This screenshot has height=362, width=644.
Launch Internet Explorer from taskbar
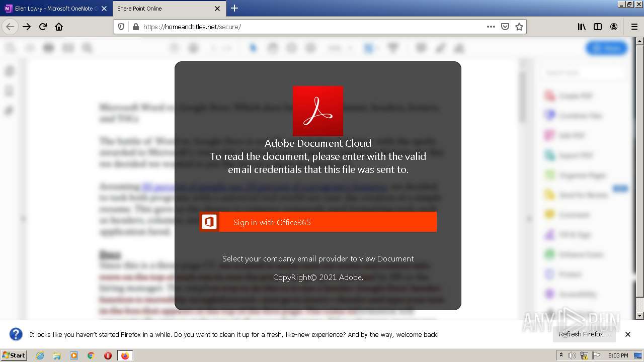point(40,355)
